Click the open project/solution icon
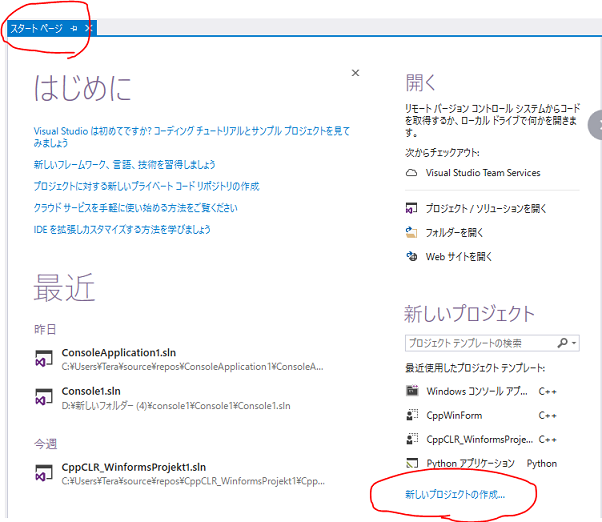This screenshot has height=522, width=602. (412, 208)
